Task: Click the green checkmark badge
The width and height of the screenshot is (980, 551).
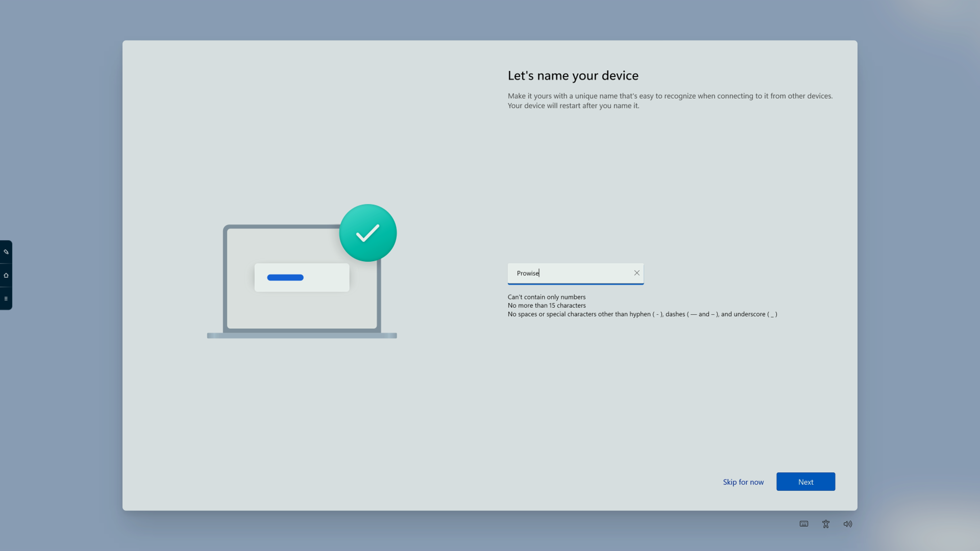Action: click(367, 233)
